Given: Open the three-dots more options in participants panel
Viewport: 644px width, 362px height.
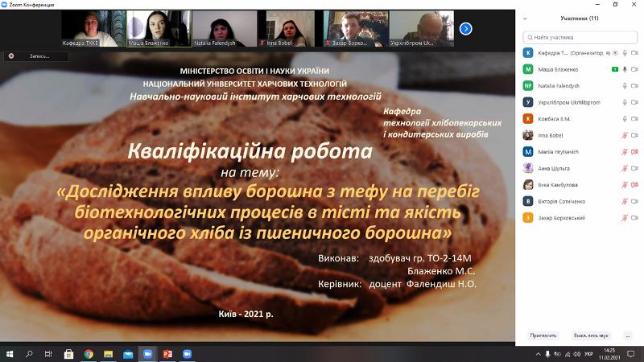Looking at the screenshot, I should 628,335.
